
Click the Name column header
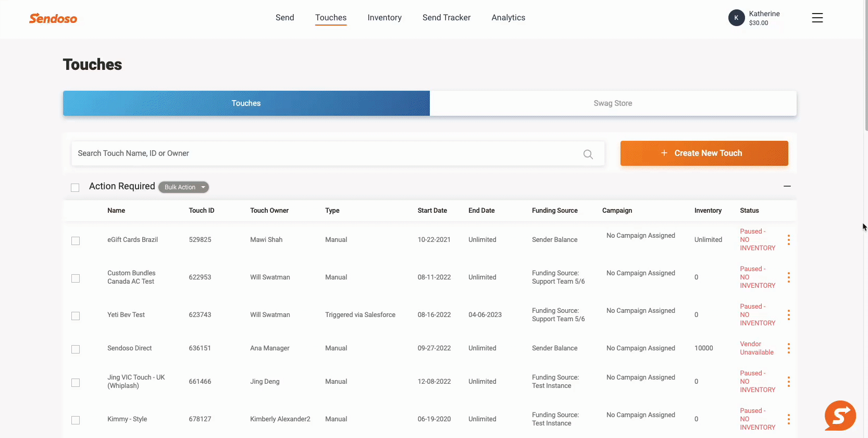tap(116, 211)
